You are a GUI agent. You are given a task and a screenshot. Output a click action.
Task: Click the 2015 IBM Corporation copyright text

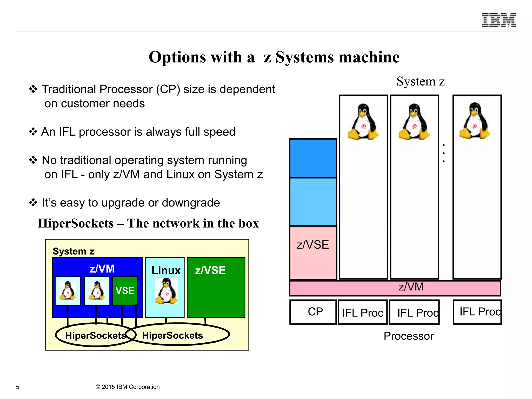click(128, 387)
